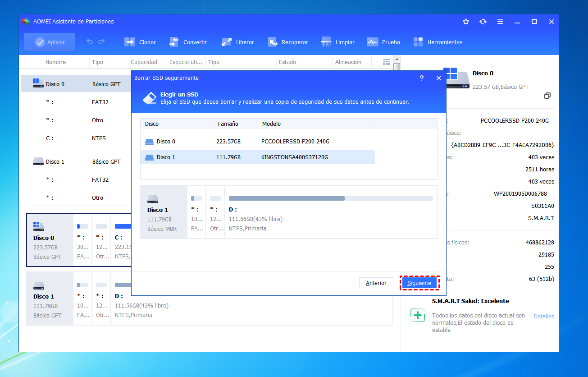
Task: Click the Capacidad column header
Action: click(144, 62)
